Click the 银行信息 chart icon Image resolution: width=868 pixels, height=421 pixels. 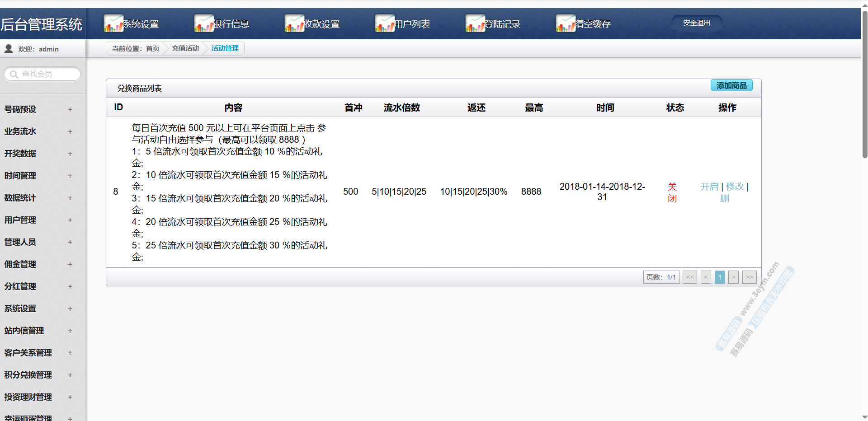pos(204,23)
